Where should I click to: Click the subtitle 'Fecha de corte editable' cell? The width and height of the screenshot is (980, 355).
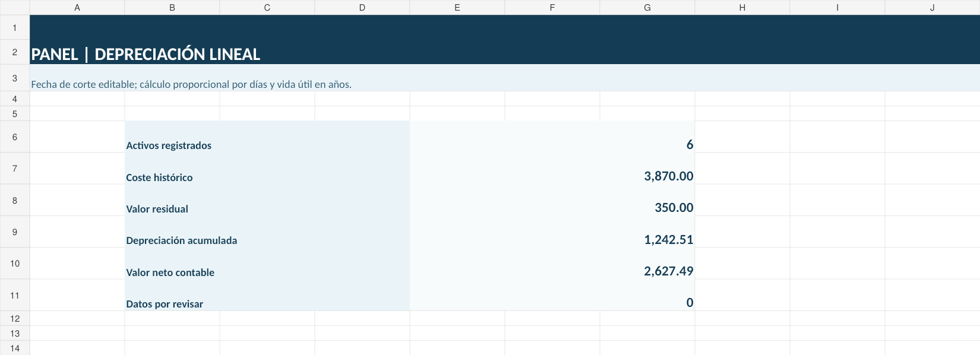click(x=505, y=78)
